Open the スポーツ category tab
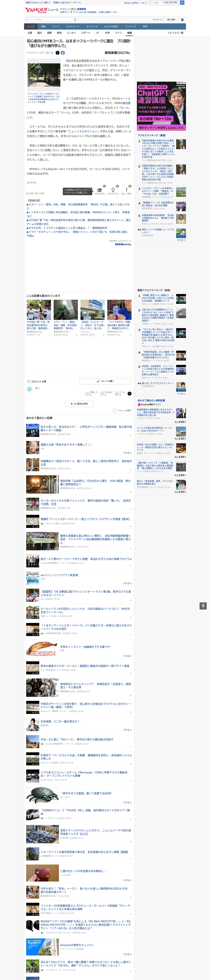This screenshot has height=980, width=210. [85, 33]
